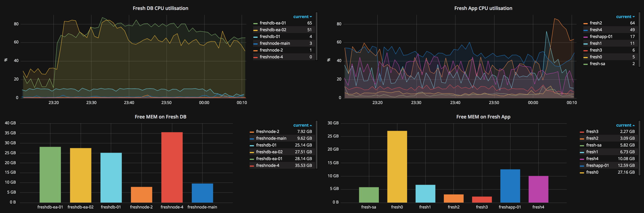This screenshot has width=644, height=213.
Task: Toggle freshnode-2 in Free MEM DB legend
Action: click(267, 131)
